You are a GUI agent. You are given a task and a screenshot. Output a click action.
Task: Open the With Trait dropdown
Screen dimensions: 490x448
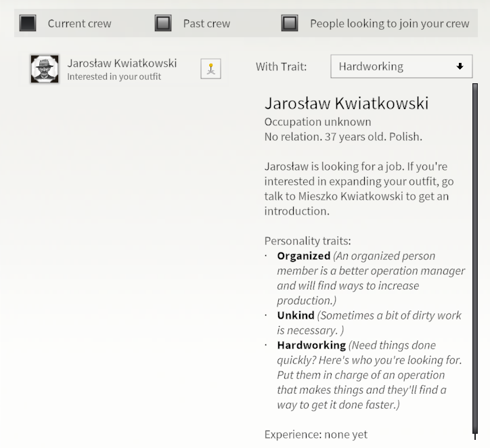pyautogui.click(x=401, y=66)
